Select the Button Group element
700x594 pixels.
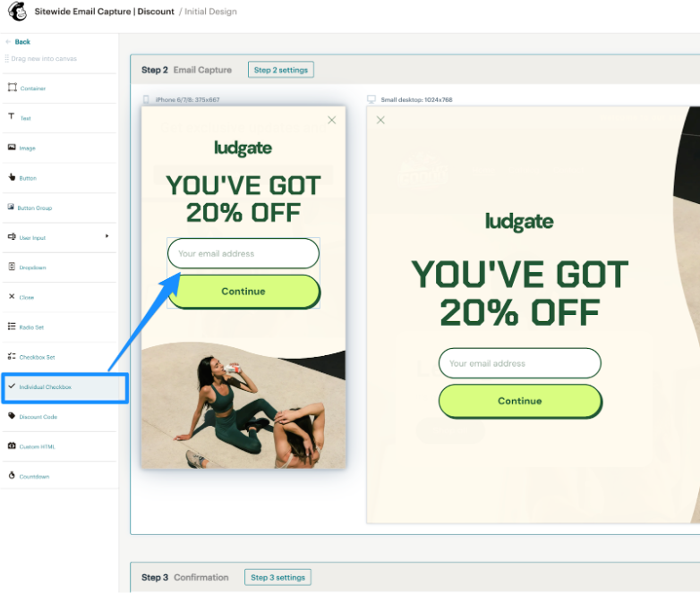pyautogui.click(x=36, y=208)
